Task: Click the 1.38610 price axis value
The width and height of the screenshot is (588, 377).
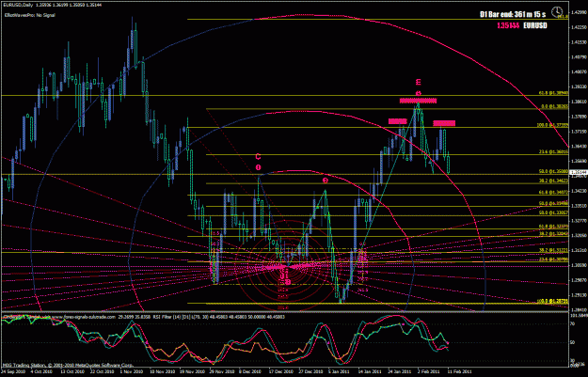Action: click(579, 102)
